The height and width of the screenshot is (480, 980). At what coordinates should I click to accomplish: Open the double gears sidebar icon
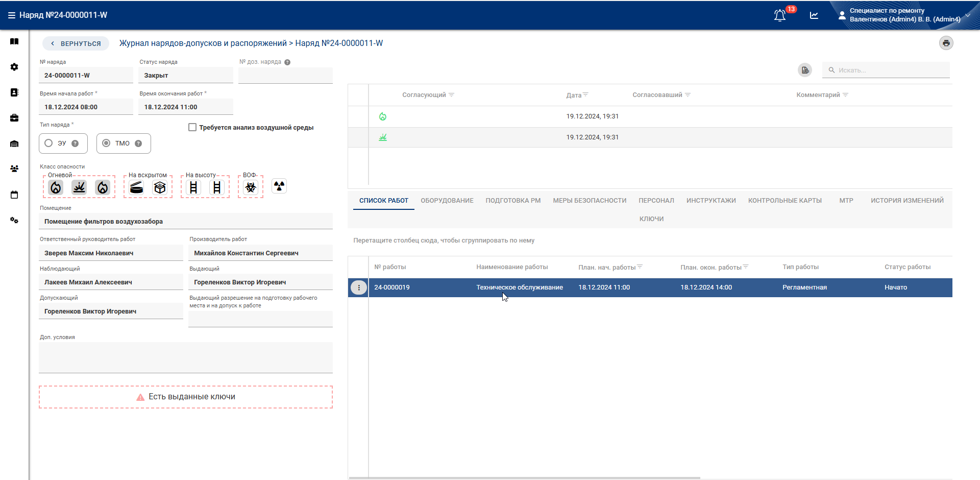[14, 220]
